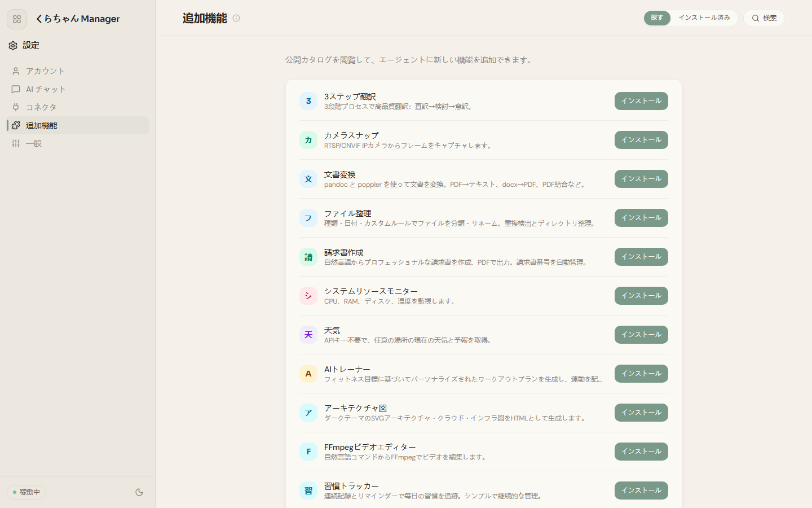Click the ファイル整理 title text
The image size is (812, 508).
pyautogui.click(x=348, y=213)
